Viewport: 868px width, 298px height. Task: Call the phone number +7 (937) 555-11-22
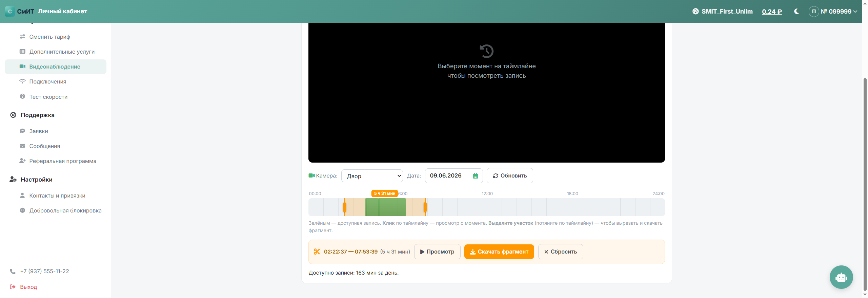click(44, 271)
